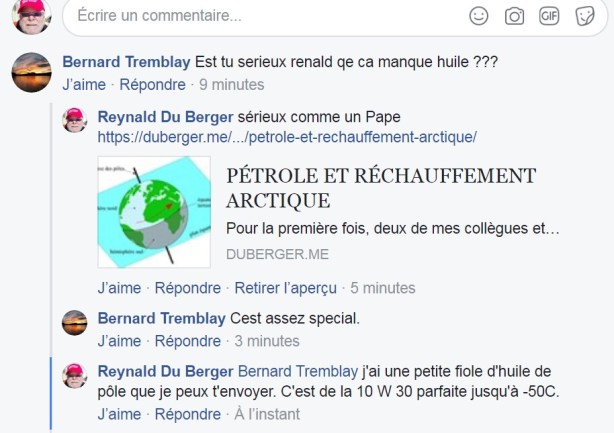The image size is (614, 433).
Task: Remove link preview with 'Retirer l'aperçu'
Action: pyautogui.click(x=285, y=288)
